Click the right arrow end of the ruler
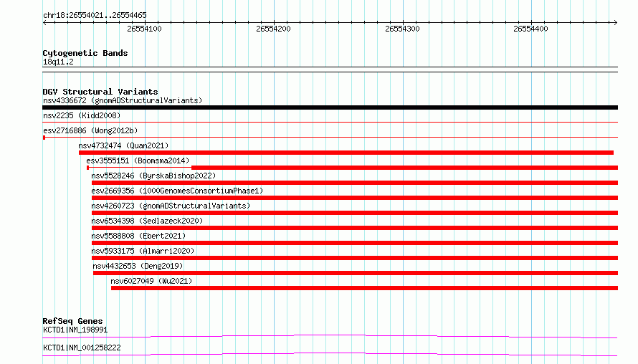Screen dimensions: 638x364 tap(616, 22)
